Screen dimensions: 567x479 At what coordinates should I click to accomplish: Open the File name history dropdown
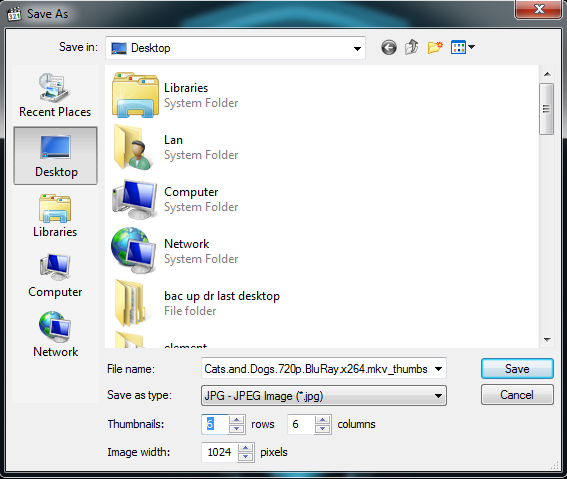(438, 369)
